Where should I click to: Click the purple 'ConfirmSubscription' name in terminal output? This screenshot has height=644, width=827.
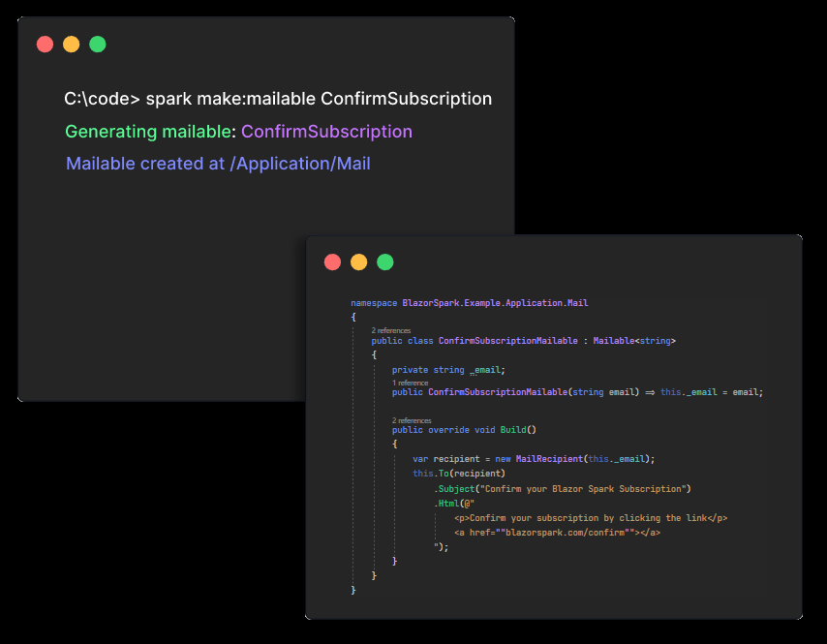click(x=326, y=132)
